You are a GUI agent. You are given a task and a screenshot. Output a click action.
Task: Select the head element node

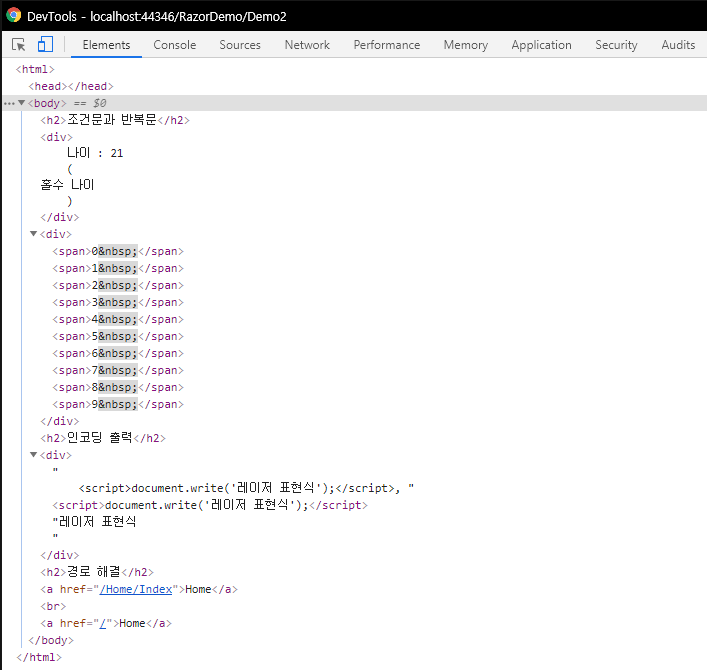tap(71, 86)
